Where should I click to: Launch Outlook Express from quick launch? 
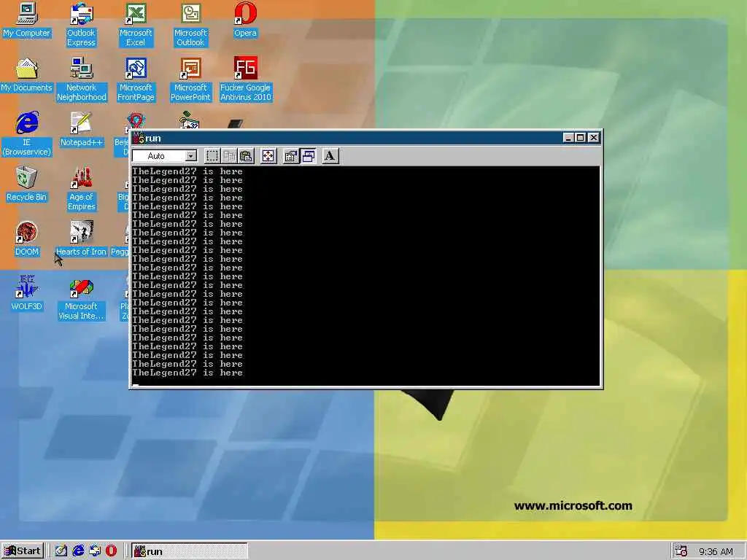(94, 551)
